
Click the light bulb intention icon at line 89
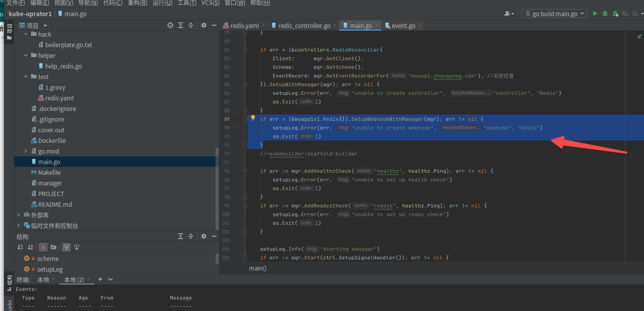point(253,118)
